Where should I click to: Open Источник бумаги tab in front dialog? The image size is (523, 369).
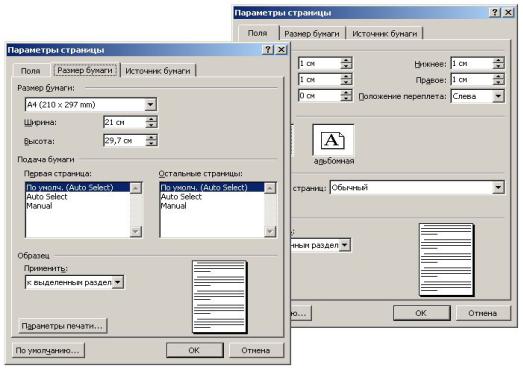point(158,71)
